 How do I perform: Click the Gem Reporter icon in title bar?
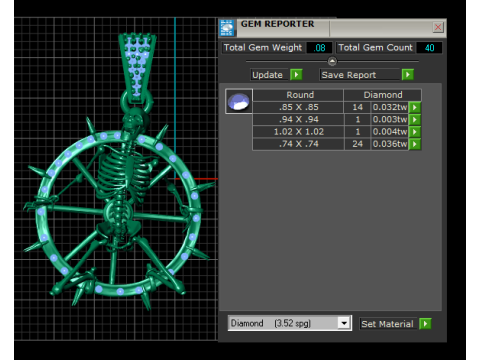(x=227, y=28)
